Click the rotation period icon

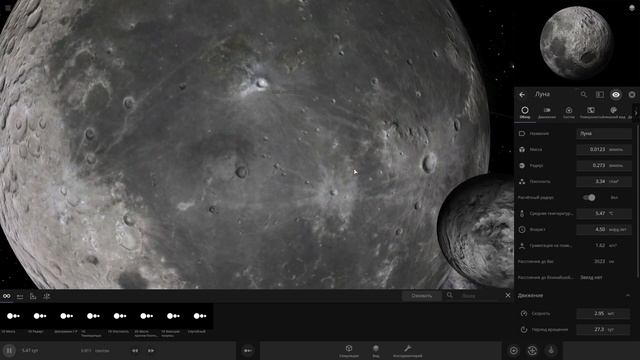click(524, 329)
